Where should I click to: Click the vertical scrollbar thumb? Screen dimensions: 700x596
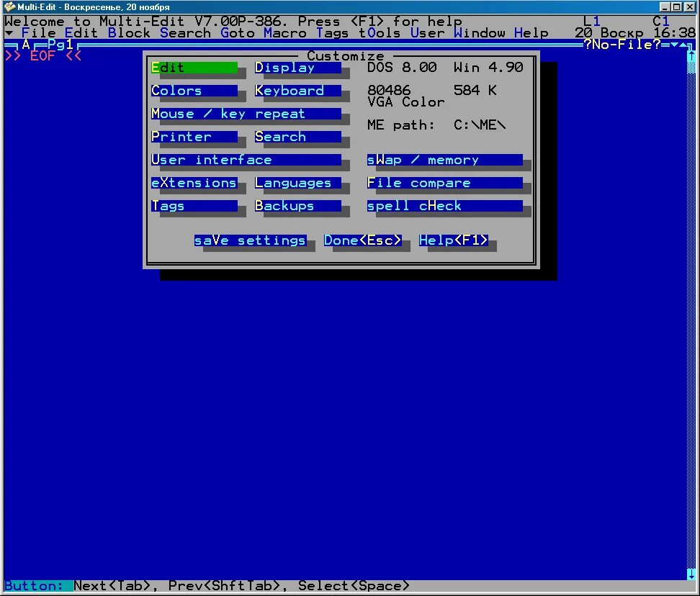pos(691,68)
